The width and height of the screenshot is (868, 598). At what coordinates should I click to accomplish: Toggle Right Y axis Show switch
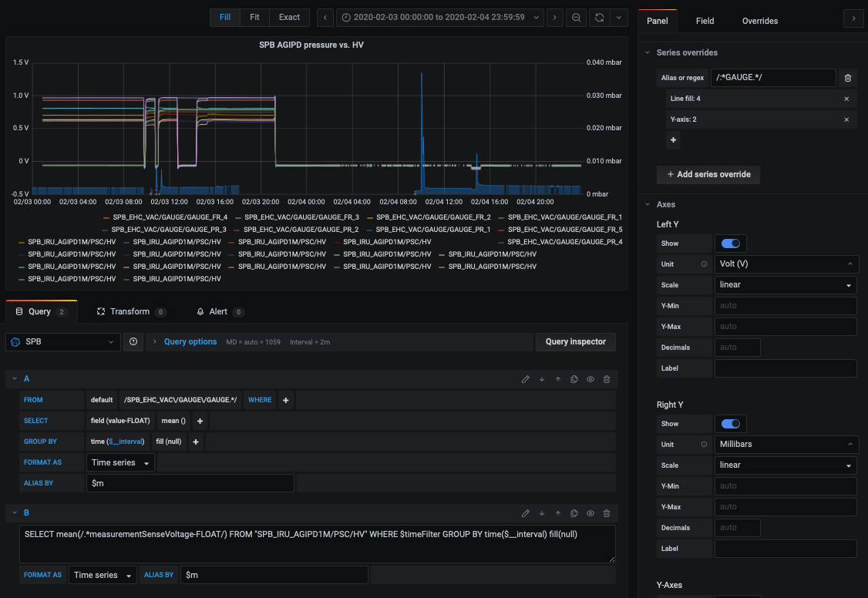[730, 424]
